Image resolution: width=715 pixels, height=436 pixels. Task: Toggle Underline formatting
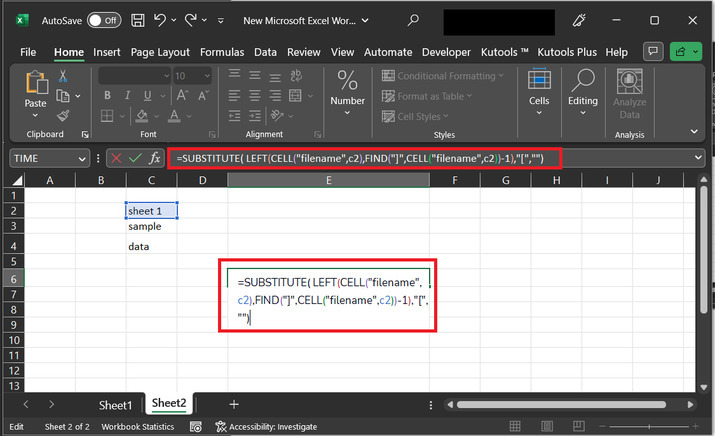coord(147,95)
